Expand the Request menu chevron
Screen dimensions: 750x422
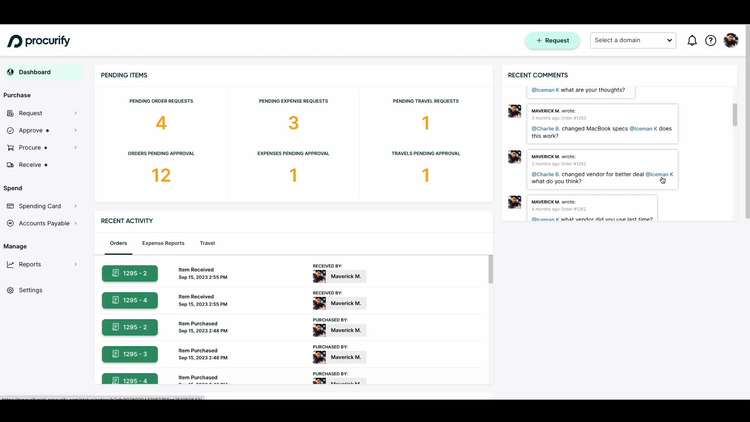click(76, 113)
